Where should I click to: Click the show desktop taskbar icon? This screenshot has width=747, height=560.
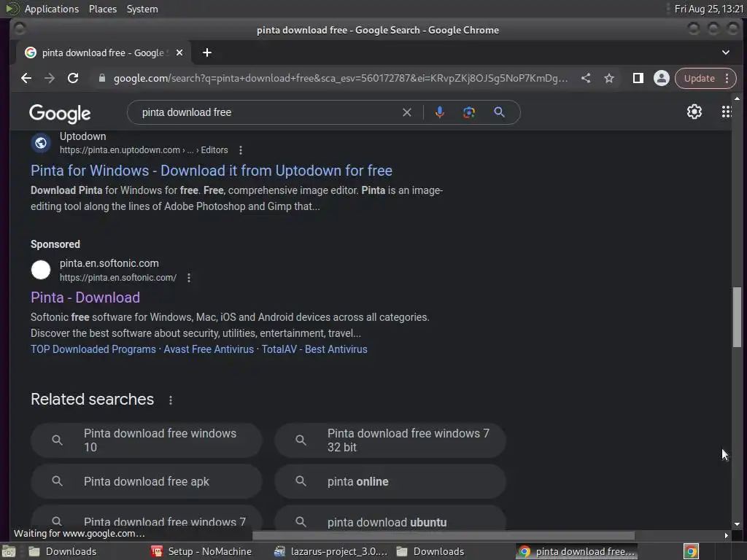click(8, 551)
